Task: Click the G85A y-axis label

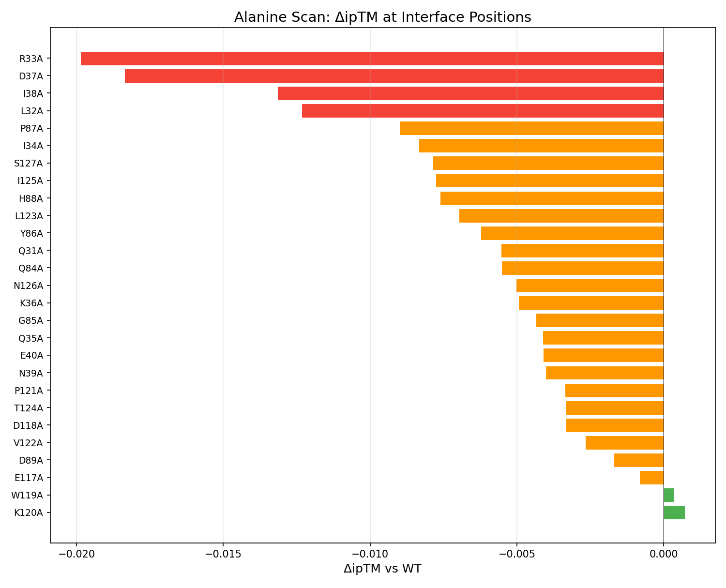Action: [x=31, y=320]
